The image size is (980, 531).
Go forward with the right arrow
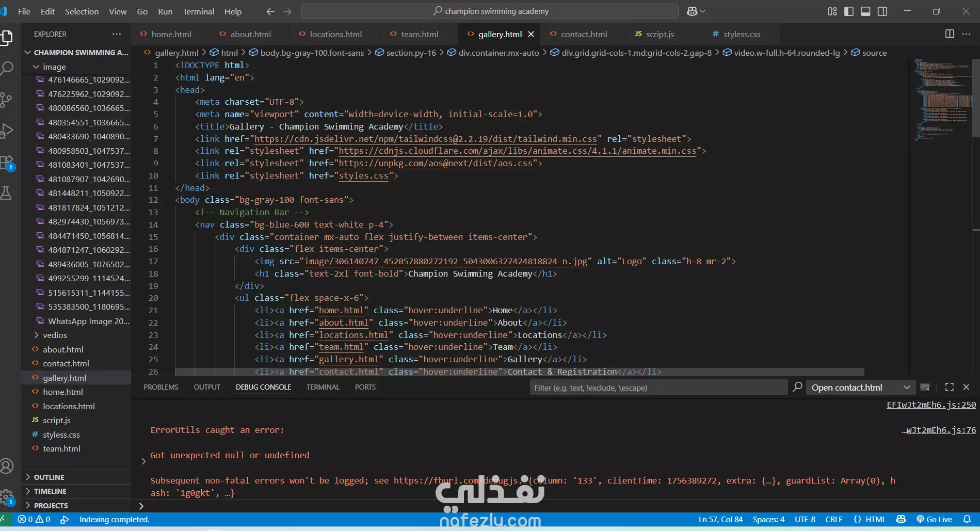pyautogui.click(x=287, y=11)
